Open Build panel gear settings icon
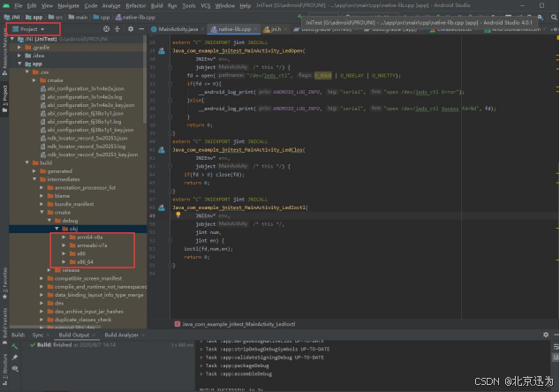Viewport: 560px width, 392px height. click(546, 335)
